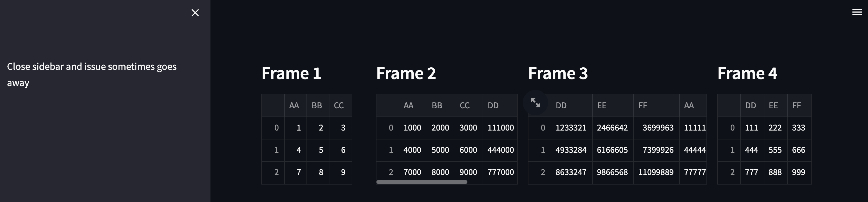Sort Frame 4 by the DD column header
868x202 pixels.
coord(751,105)
